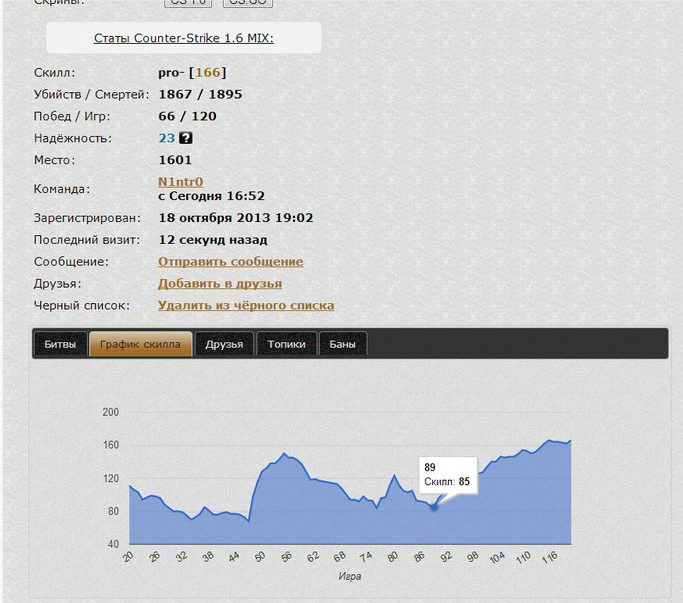Click the Y-axis label 160

[x=111, y=445]
